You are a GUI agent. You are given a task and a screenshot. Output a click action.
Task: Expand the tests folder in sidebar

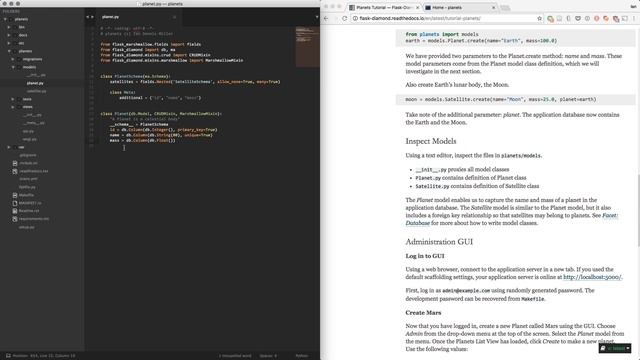13,99
